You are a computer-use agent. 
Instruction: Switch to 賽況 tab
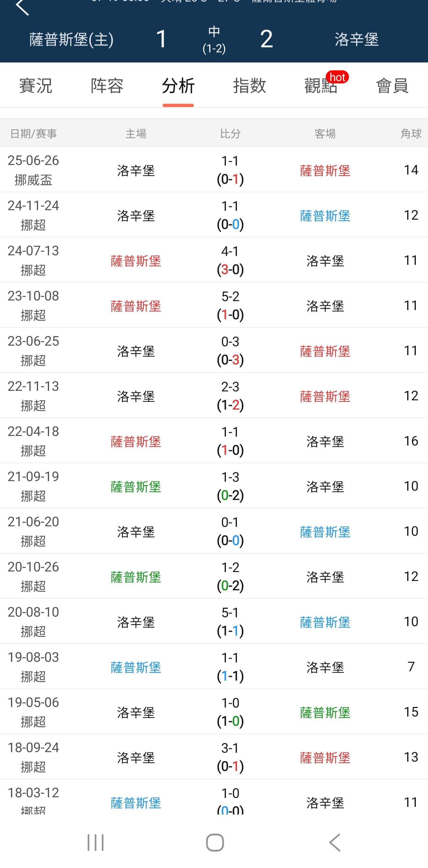(x=36, y=86)
